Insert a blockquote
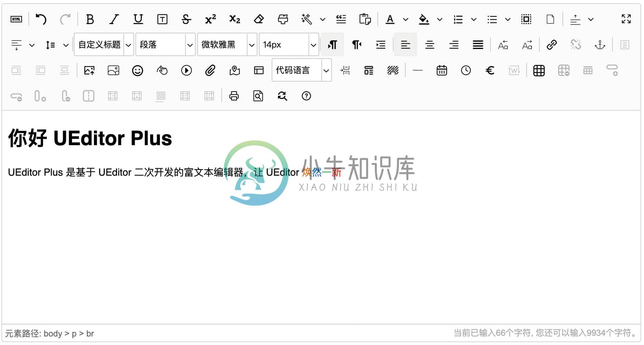Screen dimensions: 644x345 pos(341,19)
